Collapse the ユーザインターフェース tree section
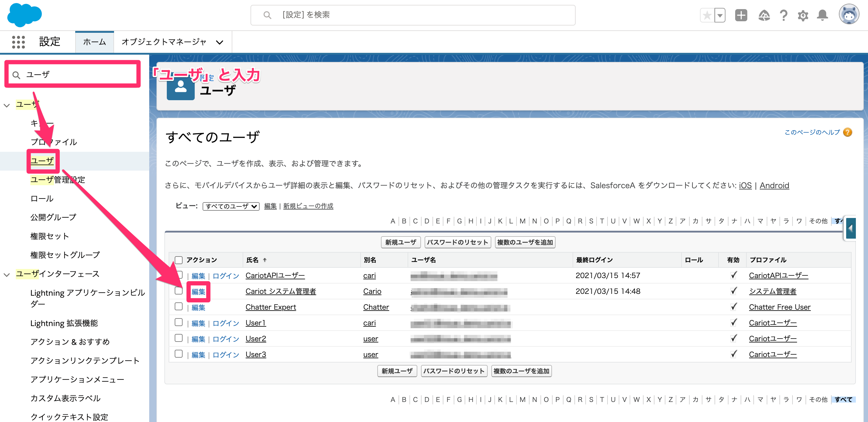868x422 pixels. click(x=7, y=274)
